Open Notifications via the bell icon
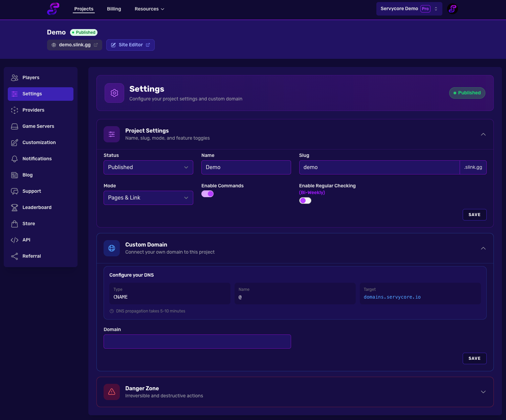Image resolution: width=506 pixels, height=420 pixels. pyautogui.click(x=15, y=159)
